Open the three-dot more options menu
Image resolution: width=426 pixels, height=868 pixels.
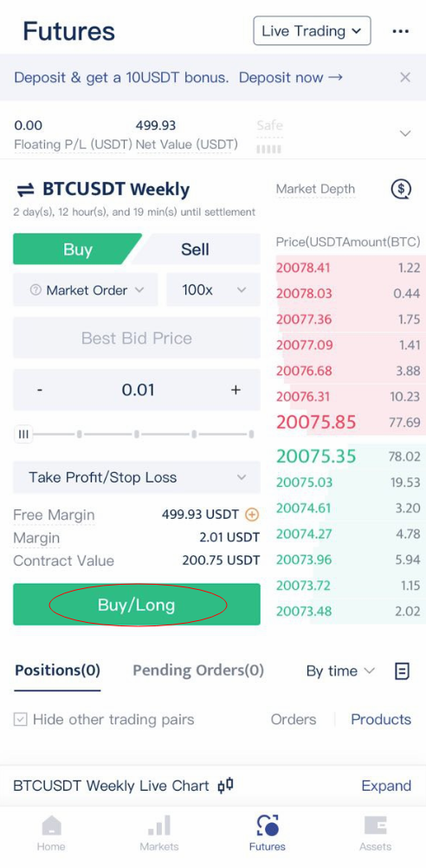click(x=401, y=31)
